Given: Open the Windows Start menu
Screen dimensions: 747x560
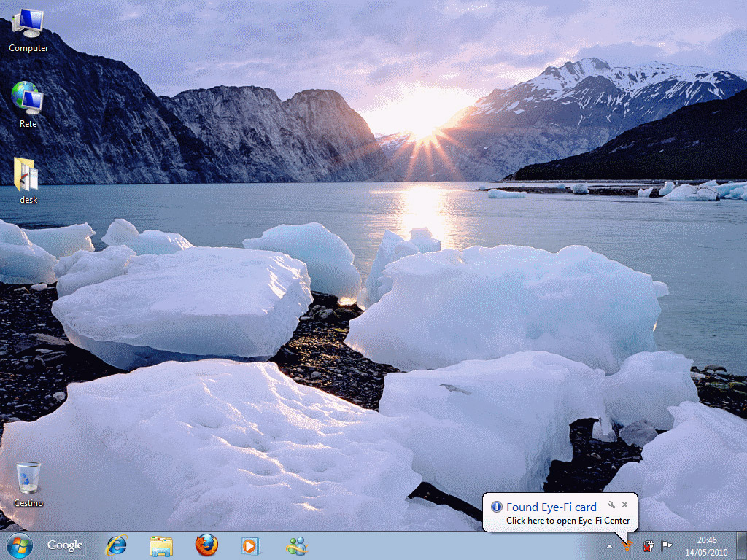Looking at the screenshot, I should pyautogui.click(x=19, y=545).
